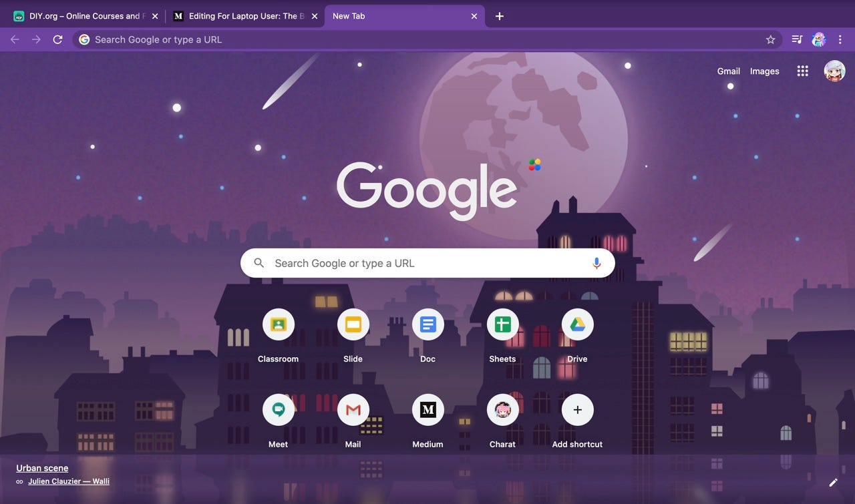Click the Julien Clauzier — Walli link
This screenshot has height=504, width=855.
(69, 481)
